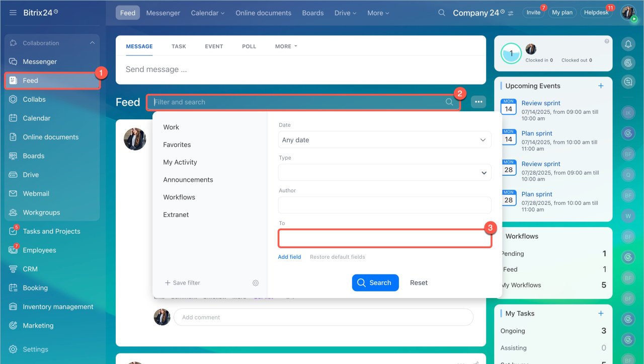Image resolution: width=644 pixels, height=364 pixels.
Task: Click the plus icon in Upcoming Events
Action: (601, 86)
